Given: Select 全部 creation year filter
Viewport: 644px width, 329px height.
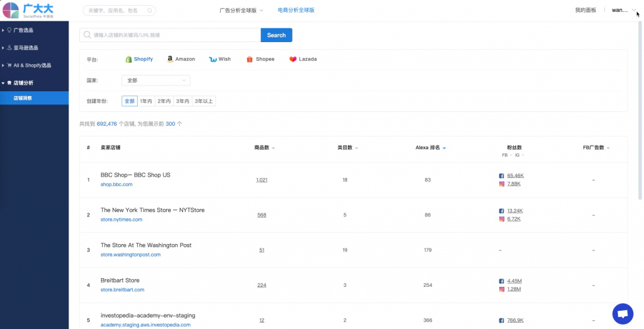Looking at the screenshot, I should tap(130, 101).
